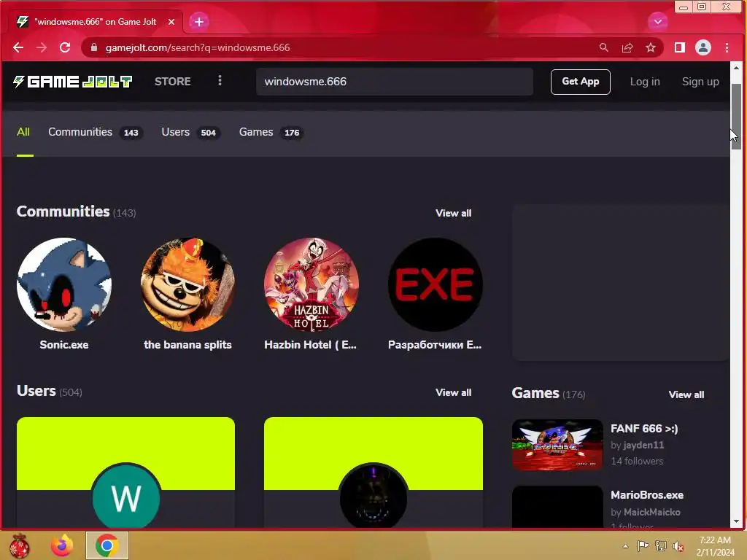Click the Sonic.exe community name
Viewport: 747px width, 560px height.
pyautogui.click(x=64, y=345)
